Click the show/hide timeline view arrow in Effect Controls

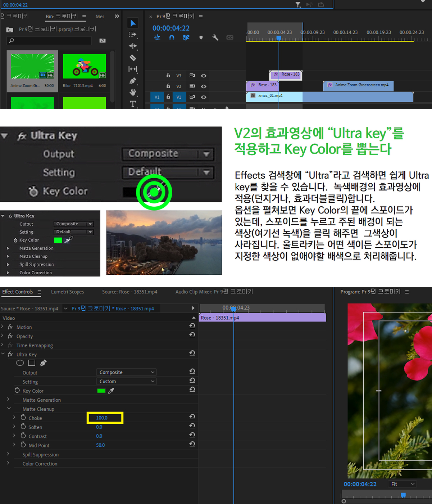click(193, 308)
